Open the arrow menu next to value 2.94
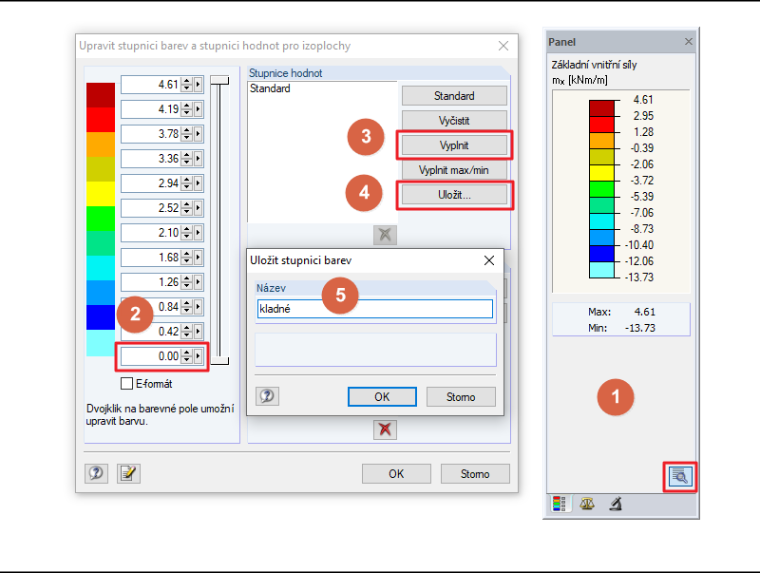The image size is (760, 573). pyautogui.click(x=198, y=183)
